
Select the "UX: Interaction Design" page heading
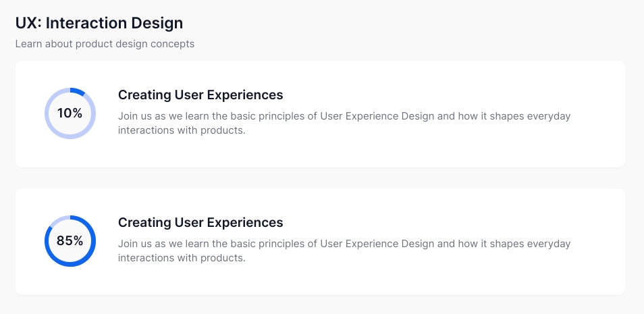coord(99,23)
